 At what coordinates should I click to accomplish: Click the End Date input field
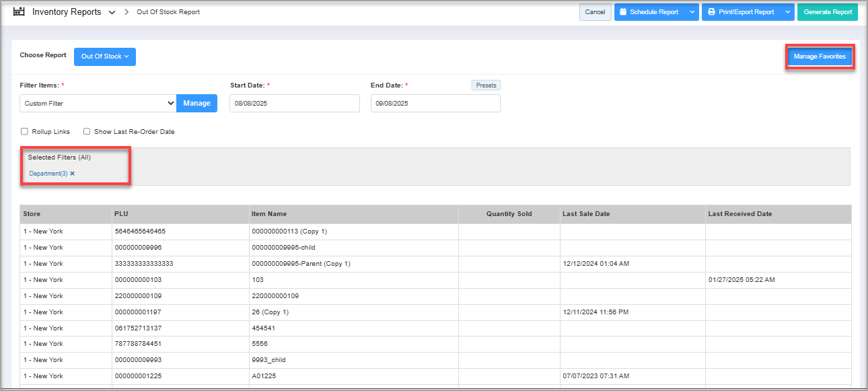click(435, 103)
